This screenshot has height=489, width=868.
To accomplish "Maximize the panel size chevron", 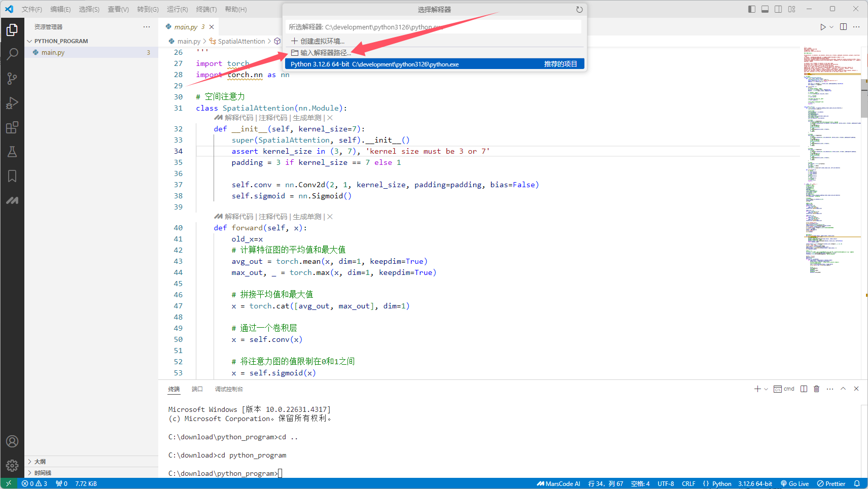I will (x=843, y=389).
